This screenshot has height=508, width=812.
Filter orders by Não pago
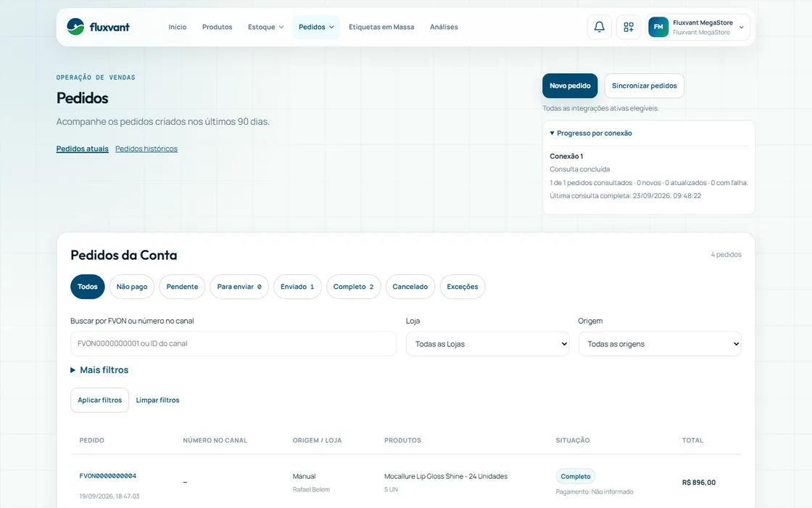(x=131, y=287)
